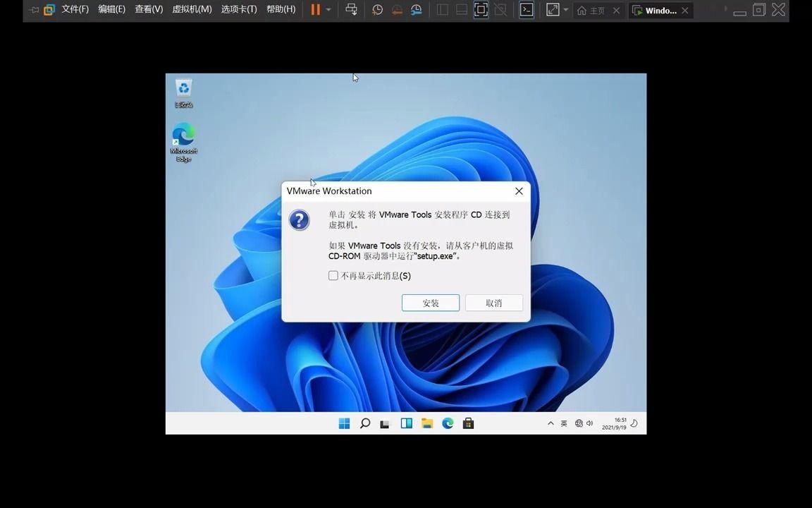
Task: Click the revert to snapshot icon
Action: (397, 10)
